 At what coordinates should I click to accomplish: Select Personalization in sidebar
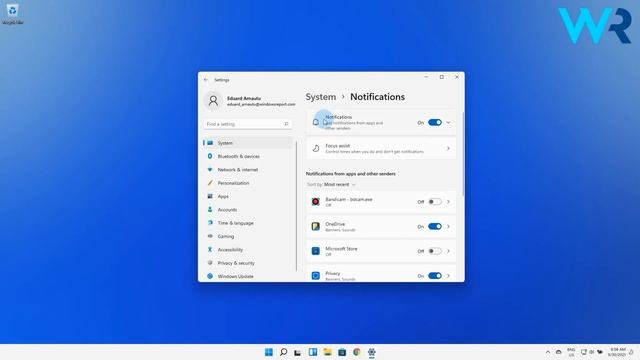pos(248,183)
